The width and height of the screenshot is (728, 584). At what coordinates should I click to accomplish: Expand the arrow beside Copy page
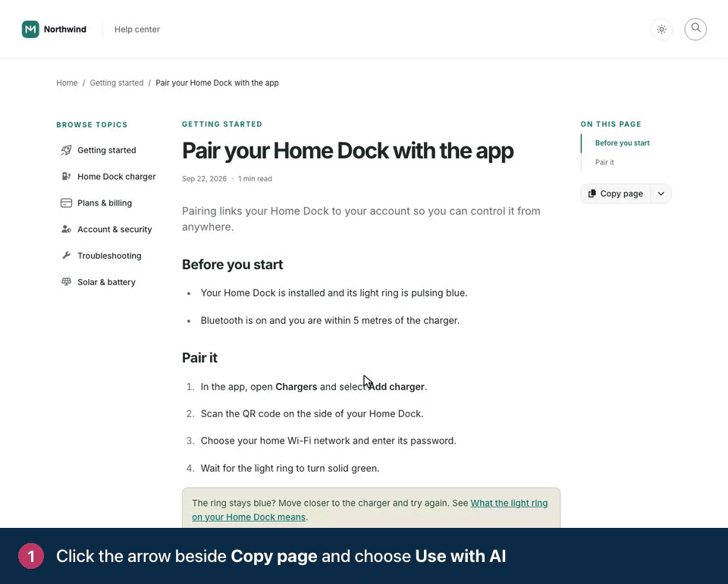tap(661, 193)
